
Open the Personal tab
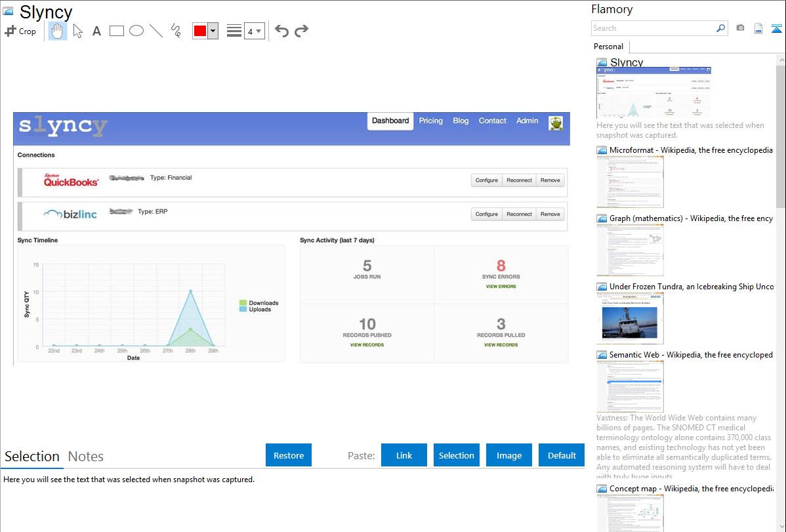(x=608, y=47)
